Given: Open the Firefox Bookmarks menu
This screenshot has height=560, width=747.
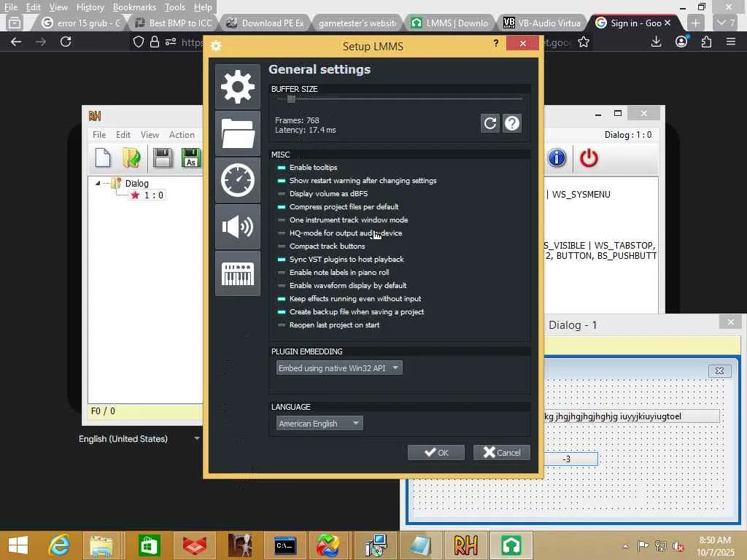Looking at the screenshot, I should (x=134, y=7).
